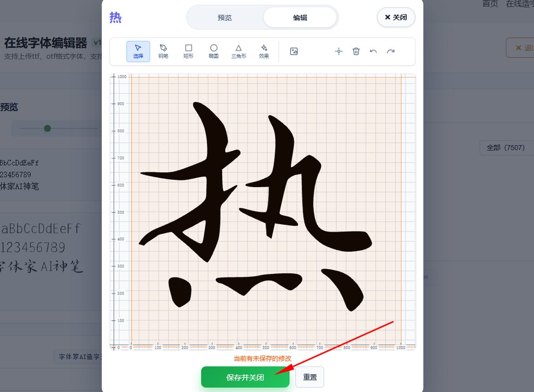Click the 当前有未保存的修改 warning text
The height and width of the screenshot is (392, 534).
(x=262, y=358)
